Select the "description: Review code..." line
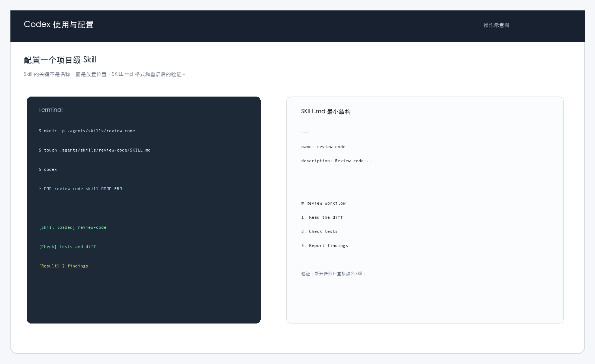This screenshot has width=595, height=364. pyautogui.click(x=336, y=161)
